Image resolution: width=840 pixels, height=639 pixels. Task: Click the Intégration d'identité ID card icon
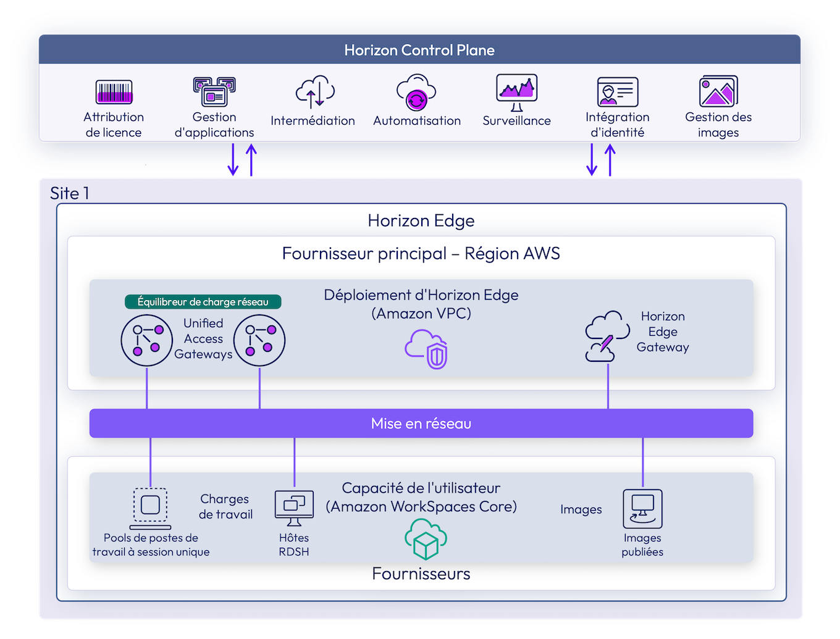[618, 92]
